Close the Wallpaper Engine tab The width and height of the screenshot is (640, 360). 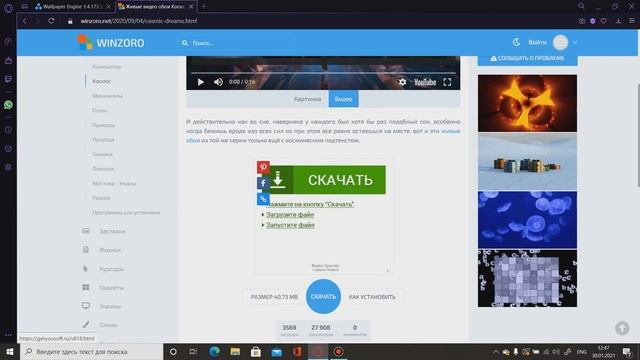coord(108,7)
